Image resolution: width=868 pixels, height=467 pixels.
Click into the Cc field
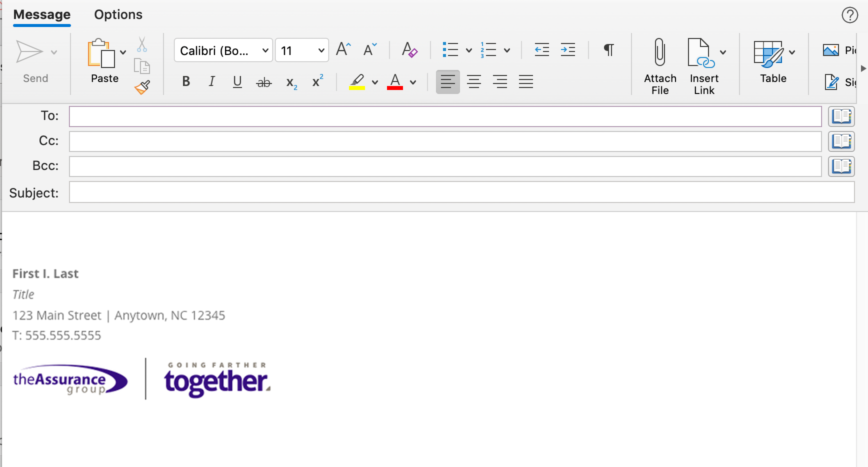[445, 141]
